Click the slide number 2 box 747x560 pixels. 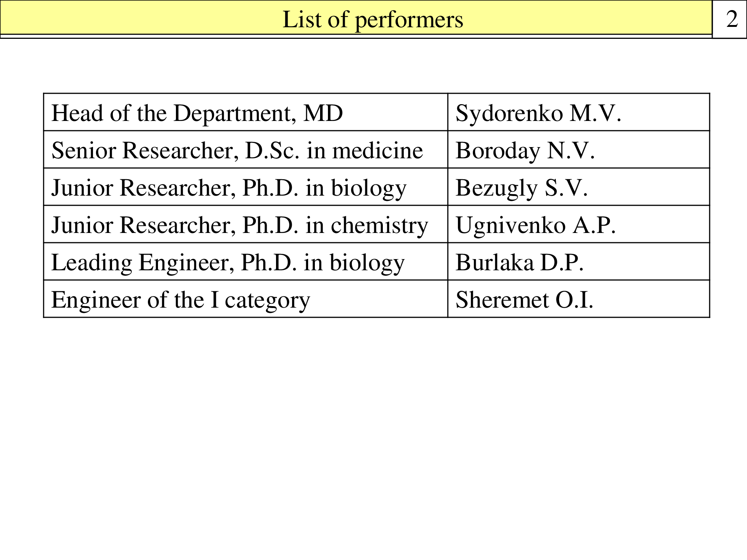[x=729, y=19]
